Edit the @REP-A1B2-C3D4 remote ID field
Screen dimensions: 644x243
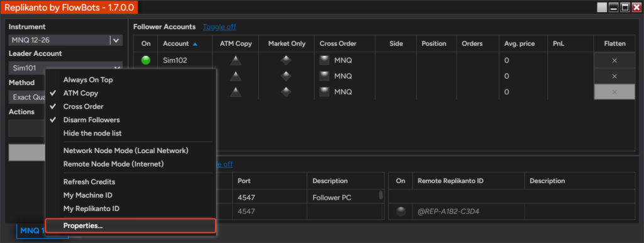(469, 212)
